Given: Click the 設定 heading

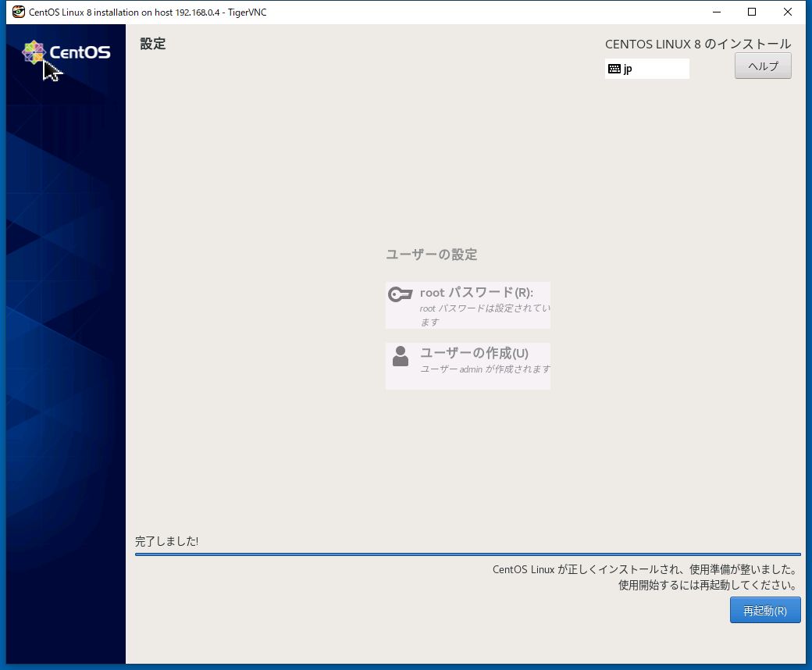Looking at the screenshot, I should tap(153, 44).
